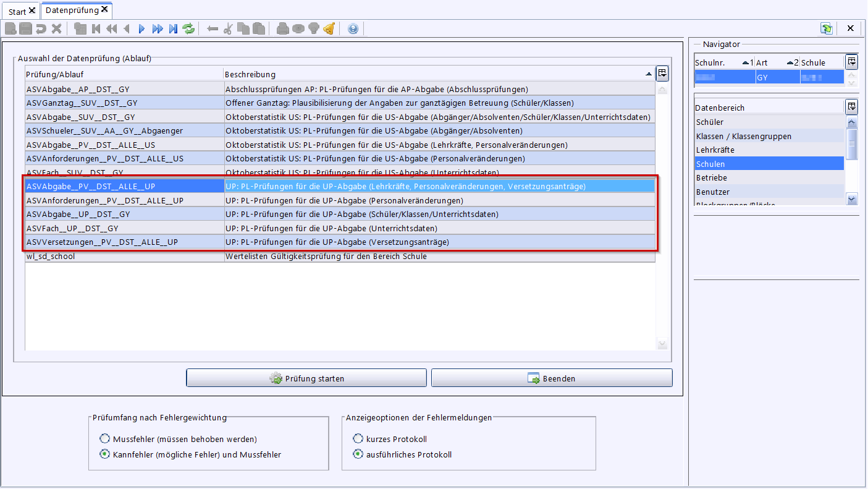Click the fast rewind records icon
The image size is (868, 489).
111,28
